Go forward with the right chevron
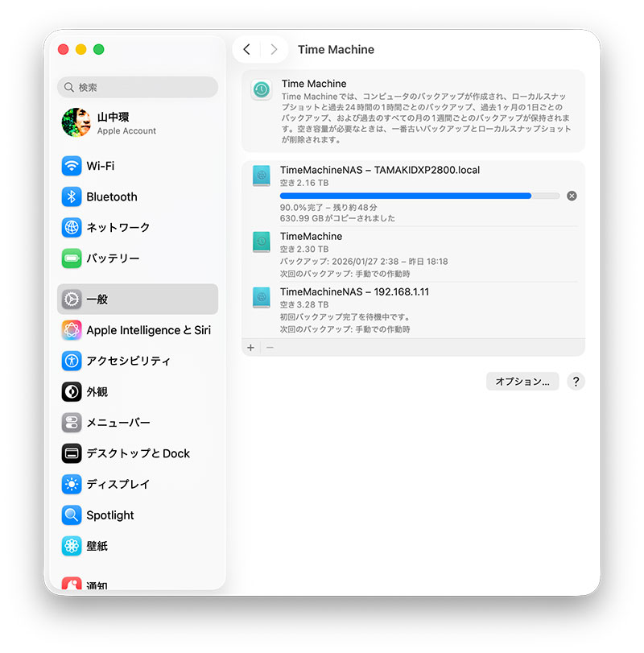The height and width of the screenshot is (653, 644). pos(274,50)
